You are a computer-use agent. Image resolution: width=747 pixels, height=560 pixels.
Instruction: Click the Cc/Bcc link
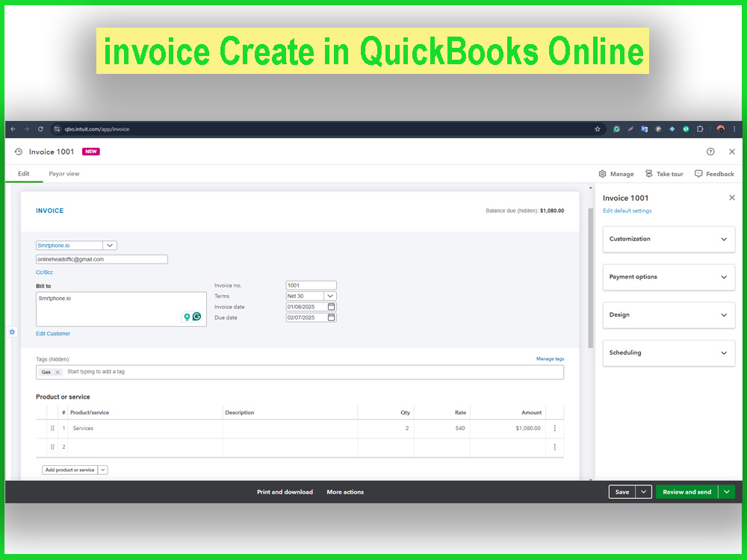pos(44,273)
